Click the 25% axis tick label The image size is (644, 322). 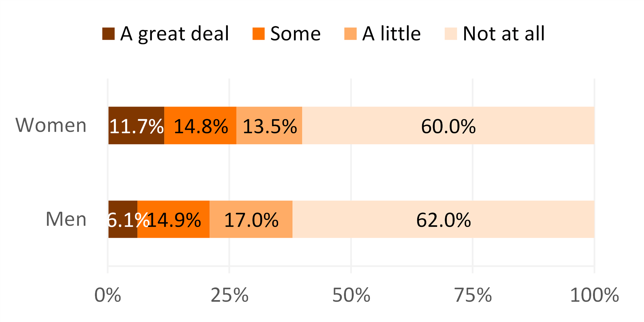click(x=229, y=295)
